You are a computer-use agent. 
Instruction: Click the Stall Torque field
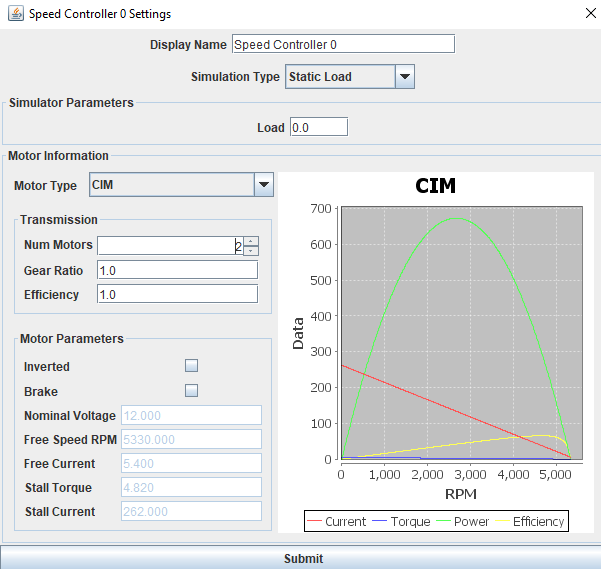[191, 487]
